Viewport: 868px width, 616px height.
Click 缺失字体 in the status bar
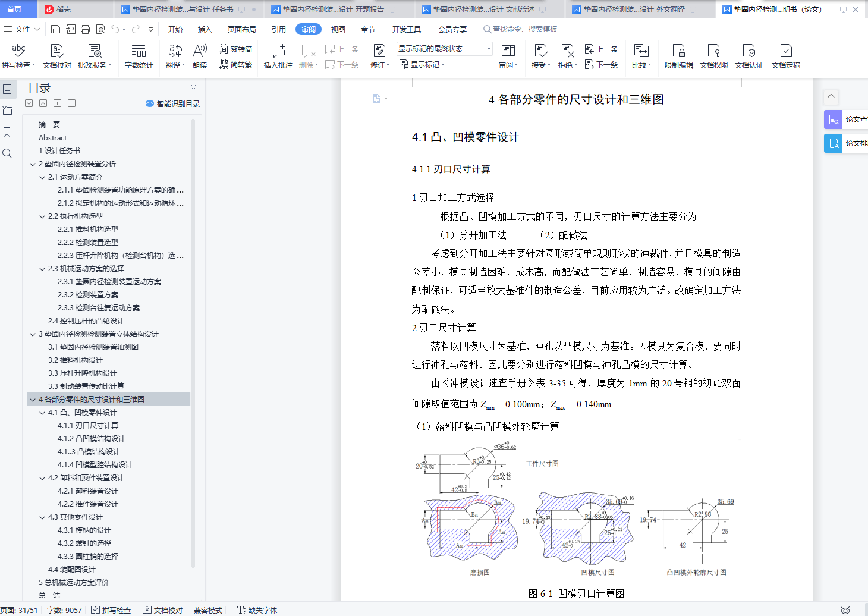tap(257, 610)
